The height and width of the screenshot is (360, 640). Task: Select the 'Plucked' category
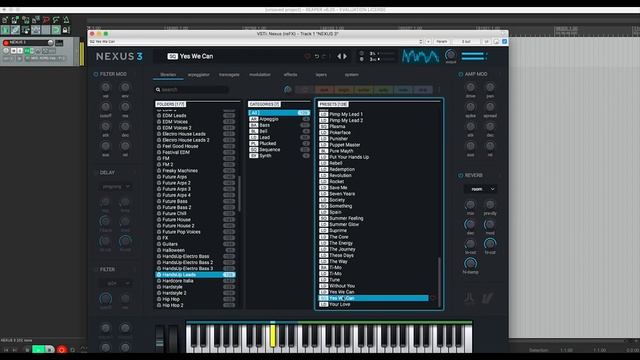[x=279, y=144]
